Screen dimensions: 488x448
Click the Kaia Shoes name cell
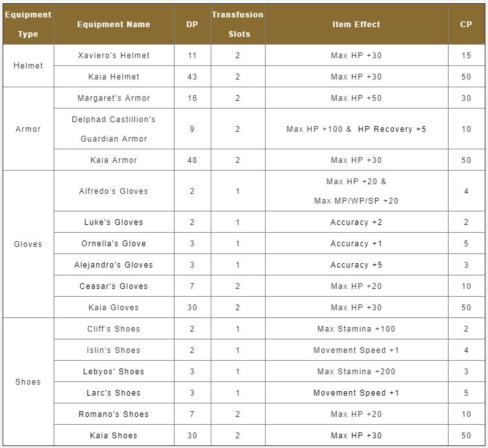(x=113, y=436)
